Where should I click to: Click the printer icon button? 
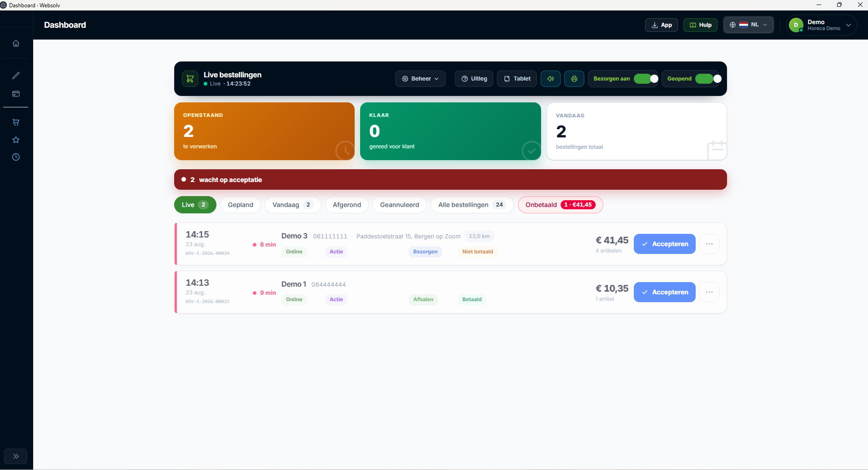coord(574,79)
